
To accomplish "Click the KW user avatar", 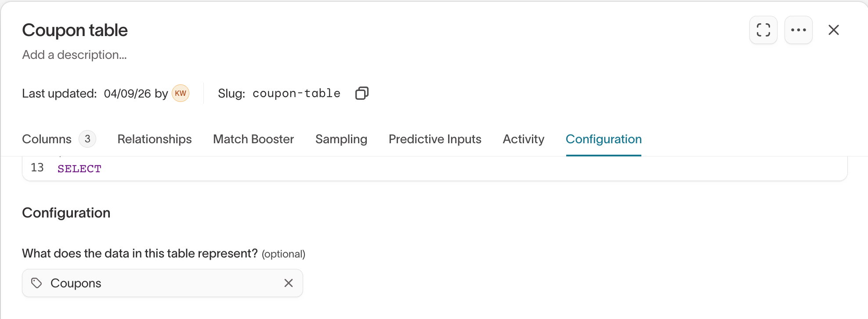I will pyautogui.click(x=180, y=93).
